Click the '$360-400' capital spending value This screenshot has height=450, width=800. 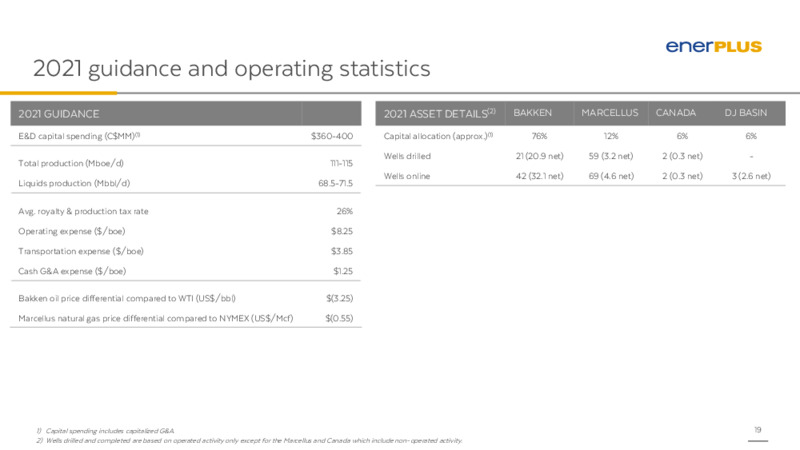click(x=332, y=136)
